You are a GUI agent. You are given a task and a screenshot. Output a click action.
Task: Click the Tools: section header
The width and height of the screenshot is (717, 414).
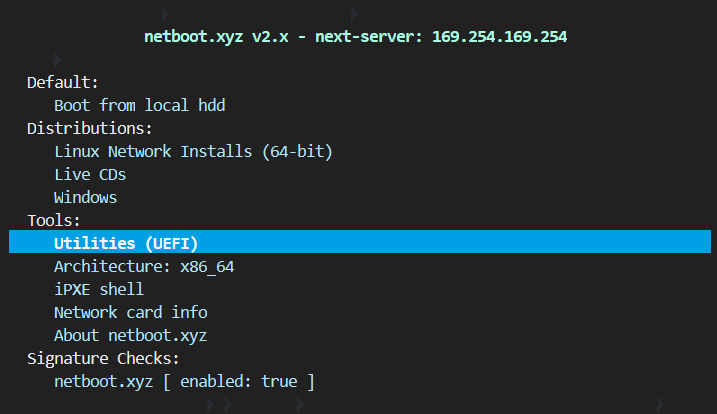[54, 220]
